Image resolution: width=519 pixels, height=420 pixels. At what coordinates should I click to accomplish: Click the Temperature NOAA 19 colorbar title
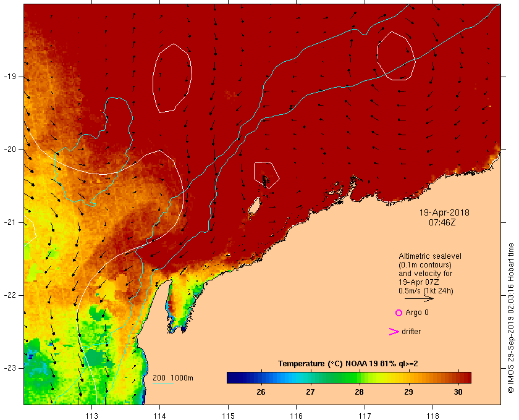coord(348,364)
